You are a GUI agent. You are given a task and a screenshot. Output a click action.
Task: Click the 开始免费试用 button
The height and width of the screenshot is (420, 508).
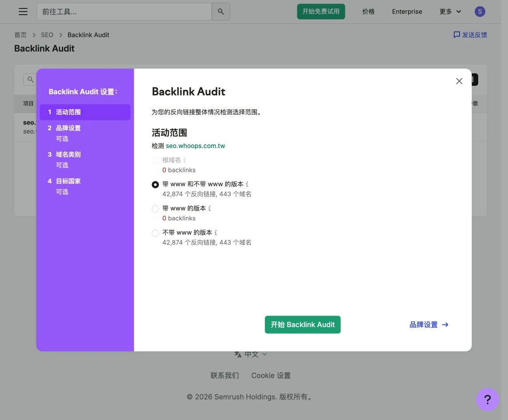[x=321, y=12]
